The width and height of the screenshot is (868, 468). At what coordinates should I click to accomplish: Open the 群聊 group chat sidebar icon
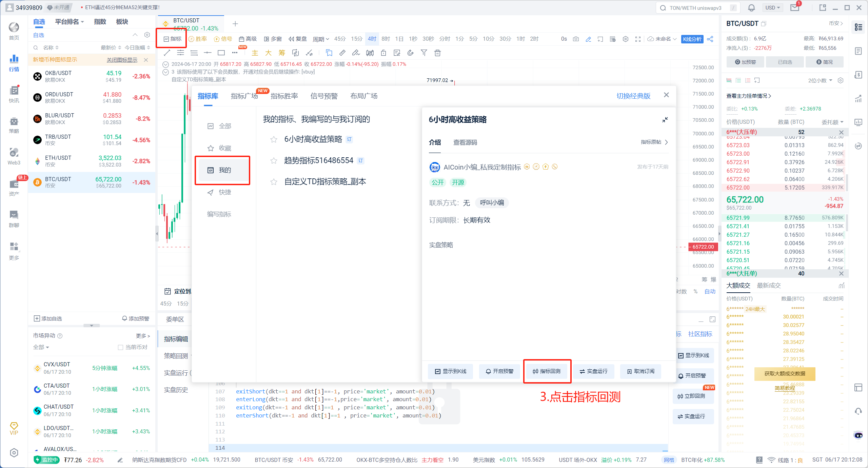(14, 219)
